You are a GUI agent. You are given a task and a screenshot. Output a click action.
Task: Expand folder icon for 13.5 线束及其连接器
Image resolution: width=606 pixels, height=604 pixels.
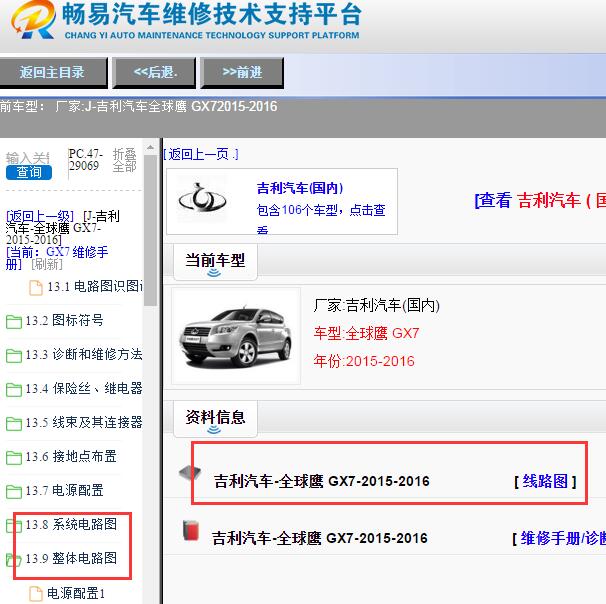pos(14,424)
